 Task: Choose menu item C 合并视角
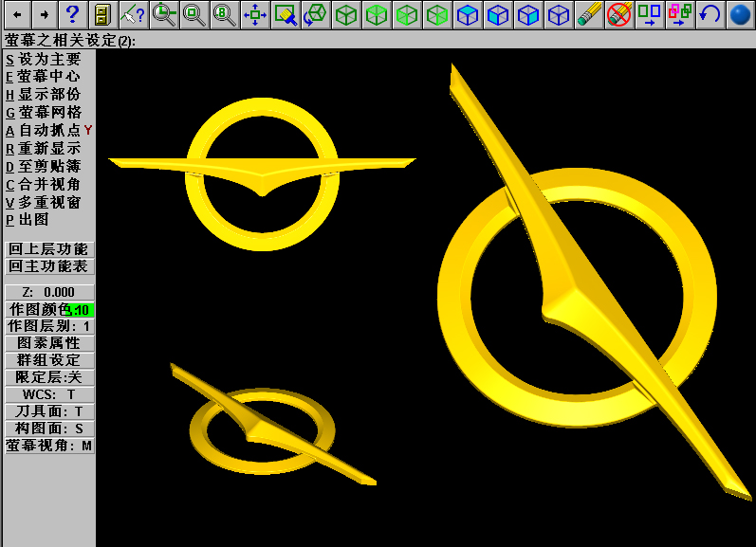(x=43, y=184)
